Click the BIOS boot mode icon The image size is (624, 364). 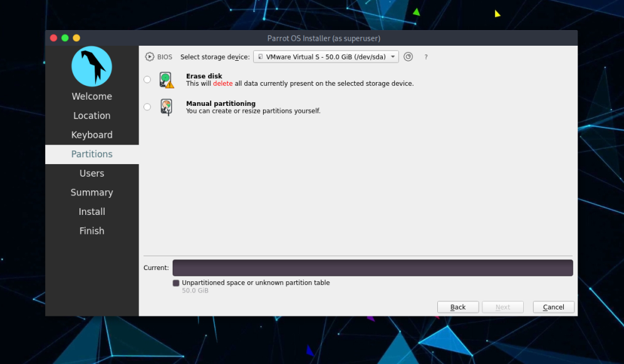150,57
